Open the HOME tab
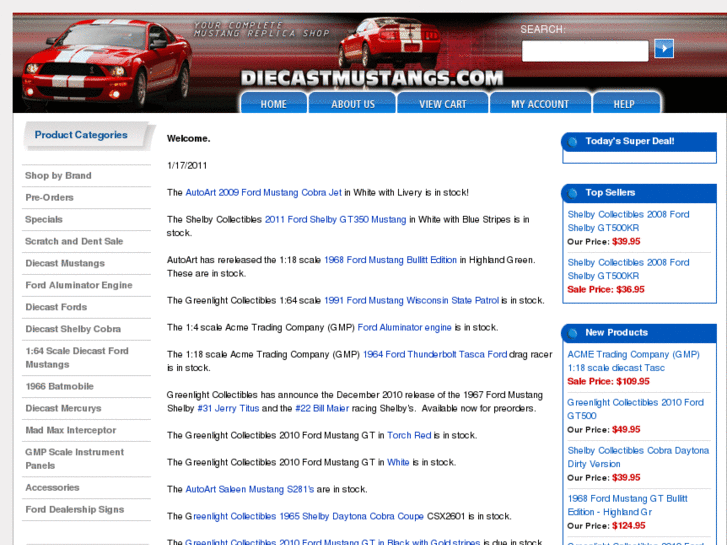Viewport: 727px width, 545px height. pos(274,103)
